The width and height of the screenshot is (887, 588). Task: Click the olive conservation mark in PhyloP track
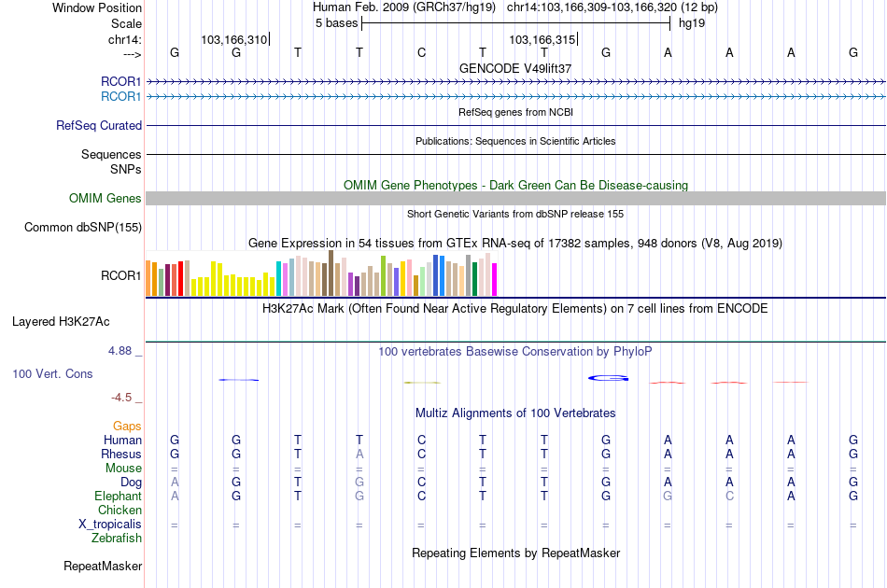422,383
